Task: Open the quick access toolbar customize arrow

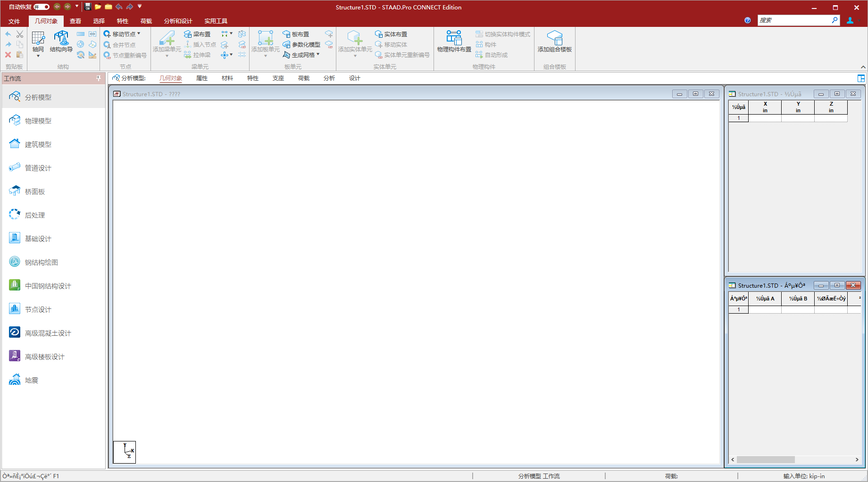Action: (x=140, y=6)
